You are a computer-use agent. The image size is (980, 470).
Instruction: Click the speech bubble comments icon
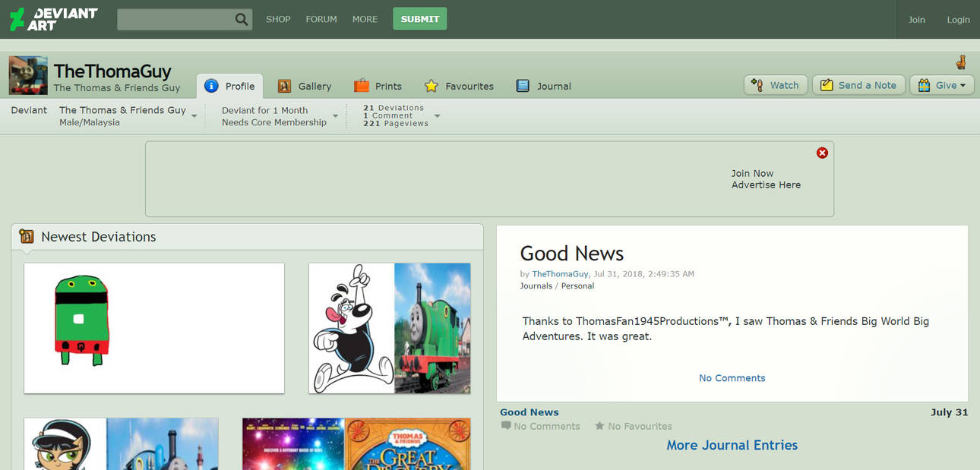[x=506, y=426]
